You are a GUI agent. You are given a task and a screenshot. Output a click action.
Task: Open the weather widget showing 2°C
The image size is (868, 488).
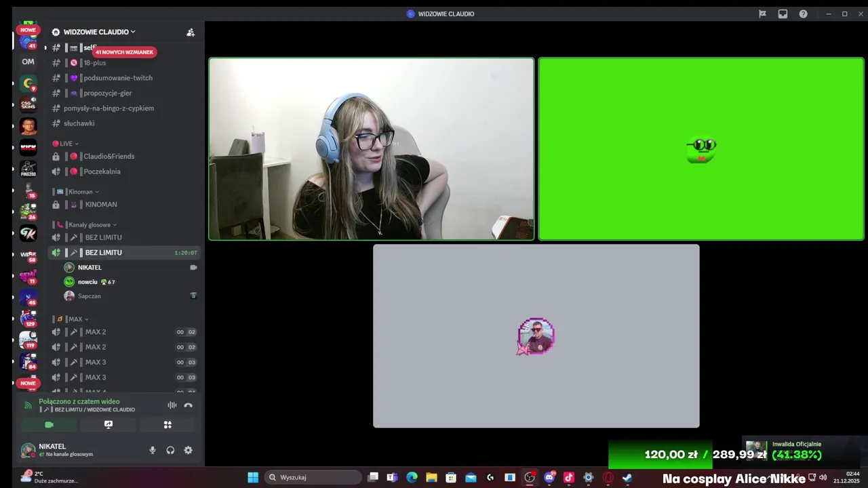coord(50,477)
